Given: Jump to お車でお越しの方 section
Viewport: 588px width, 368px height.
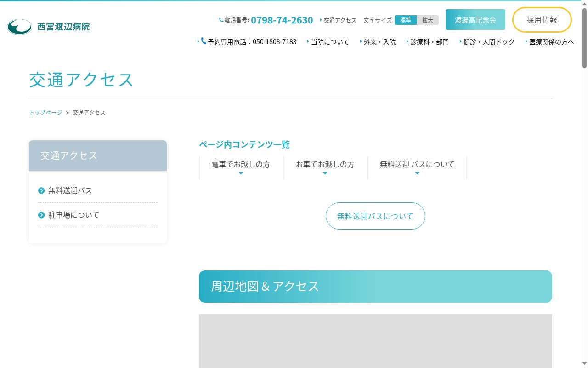Looking at the screenshot, I should (x=325, y=164).
